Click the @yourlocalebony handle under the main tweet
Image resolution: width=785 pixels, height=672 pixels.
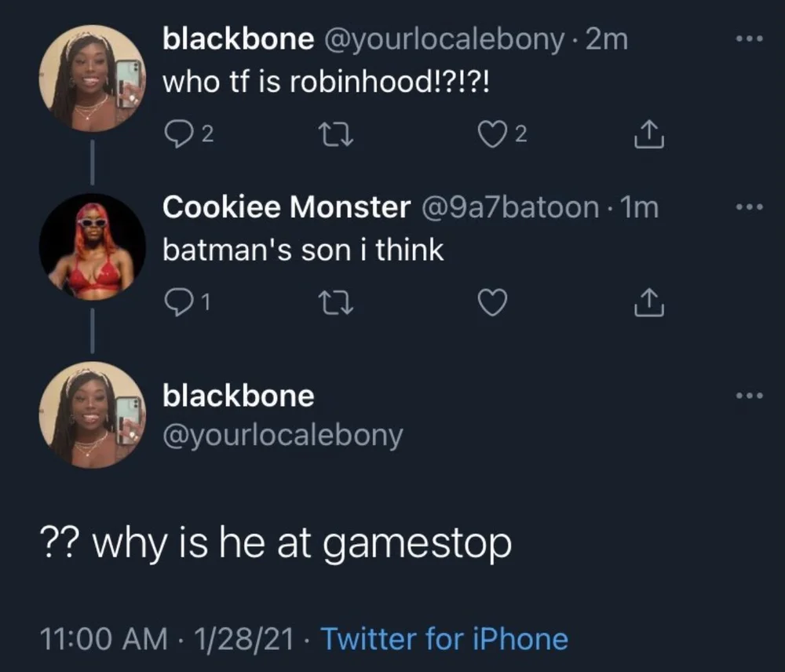(283, 436)
